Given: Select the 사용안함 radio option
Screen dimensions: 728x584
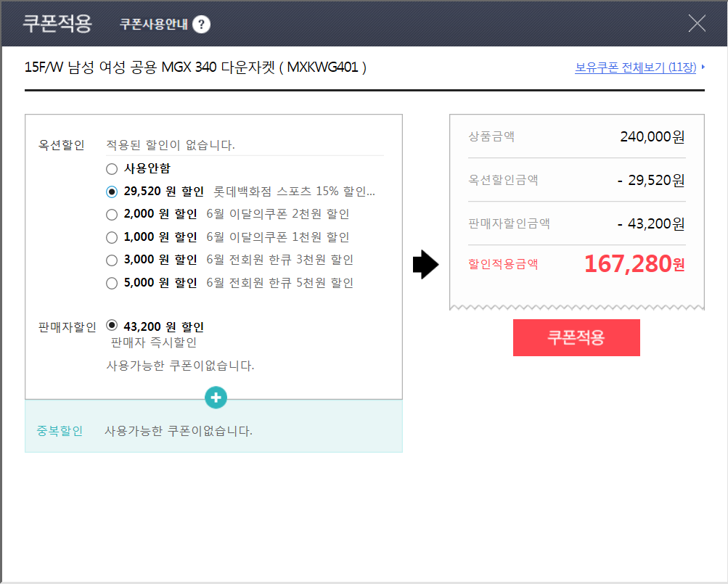Looking at the screenshot, I should [x=112, y=169].
